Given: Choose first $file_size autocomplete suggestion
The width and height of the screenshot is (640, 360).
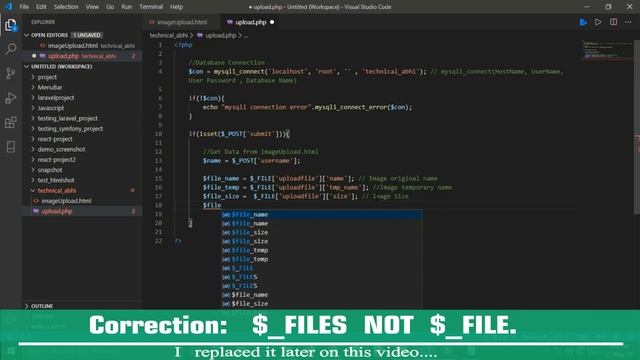Looking at the screenshot, I should click(322, 232).
